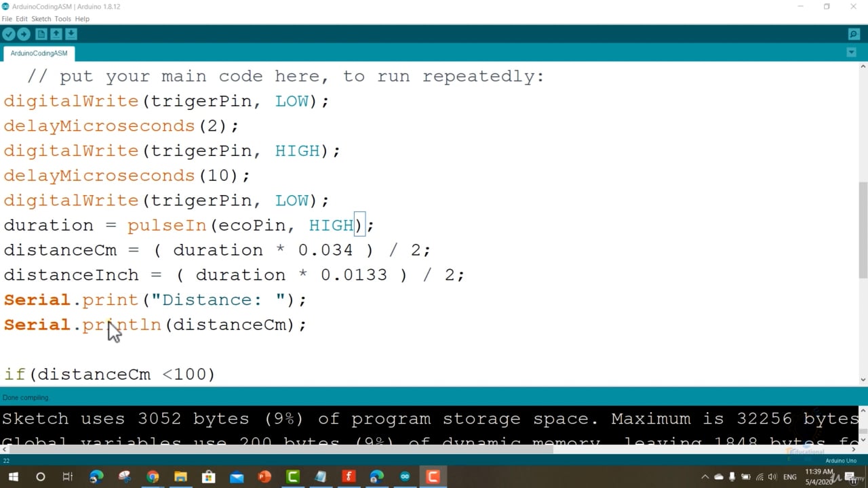Open the Mail app from the taskbar
This screenshot has width=868, height=488.
(237, 477)
